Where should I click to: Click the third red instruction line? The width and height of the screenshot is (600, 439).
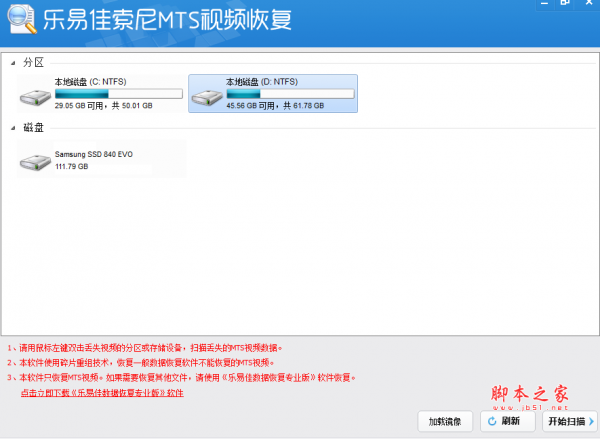(181, 378)
